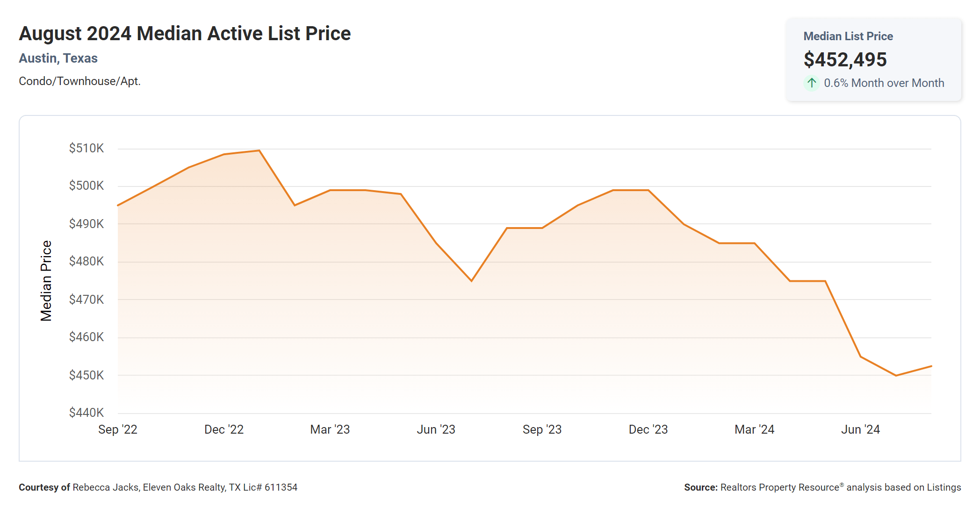Viewport: 980px width, 514px height.
Task: Click the Sep '22 x-axis label
Action: click(x=117, y=429)
